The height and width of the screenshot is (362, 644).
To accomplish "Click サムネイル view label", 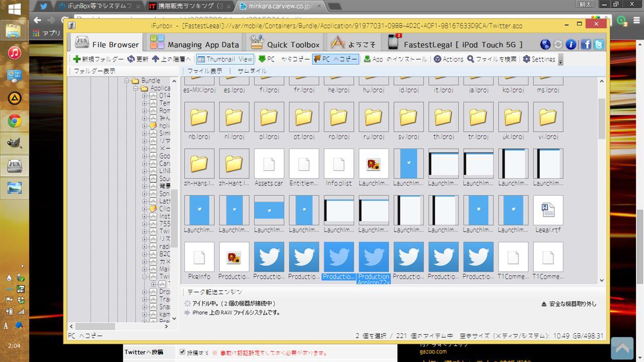I will 252,71.
